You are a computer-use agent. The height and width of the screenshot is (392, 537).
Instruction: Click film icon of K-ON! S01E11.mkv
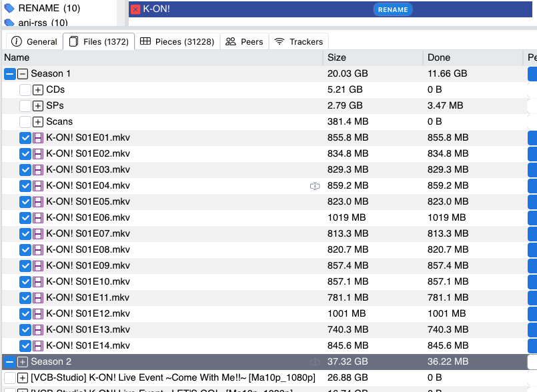point(38,298)
